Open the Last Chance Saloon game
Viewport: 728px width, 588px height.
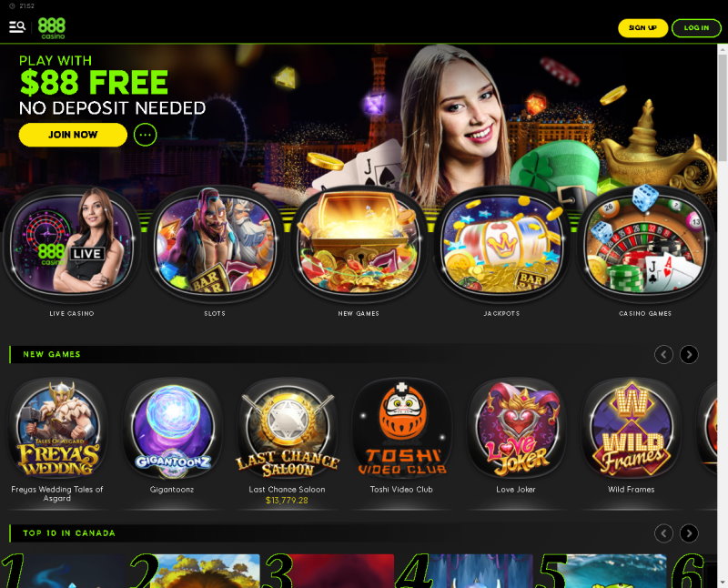click(287, 428)
